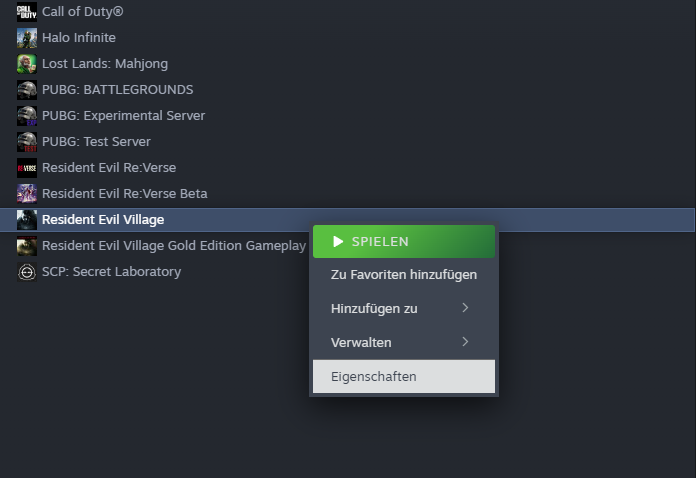Click the PUBG: Test Server icon
Viewport: 696px width, 478px height.
(27, 142)
